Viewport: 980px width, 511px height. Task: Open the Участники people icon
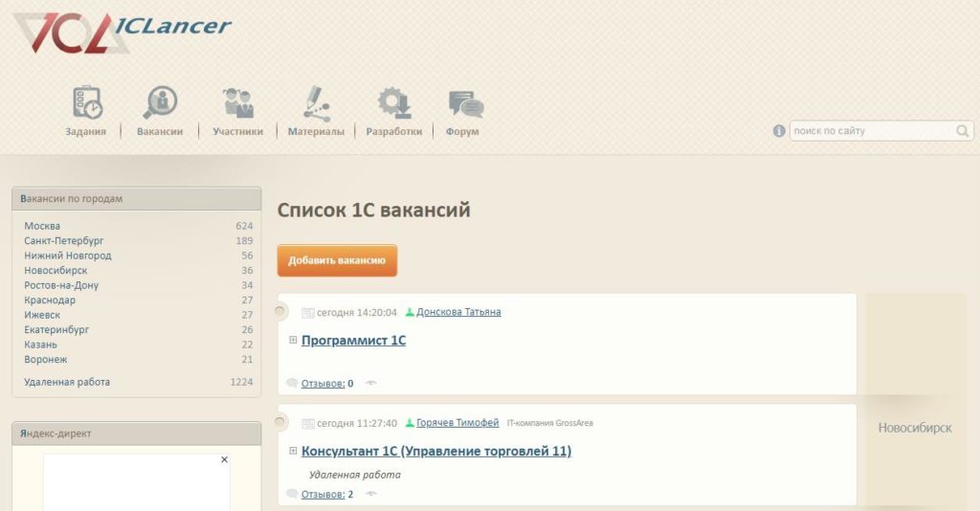(x=238, y=103)
